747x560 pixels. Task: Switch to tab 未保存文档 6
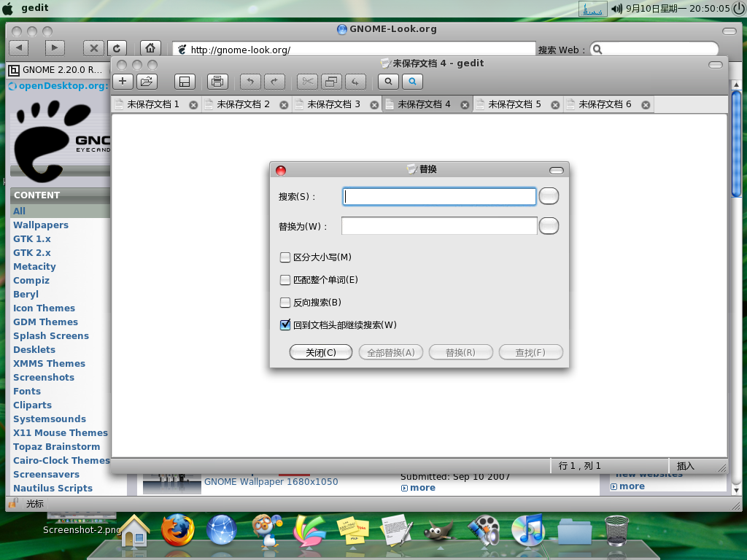tap(605, 104)
